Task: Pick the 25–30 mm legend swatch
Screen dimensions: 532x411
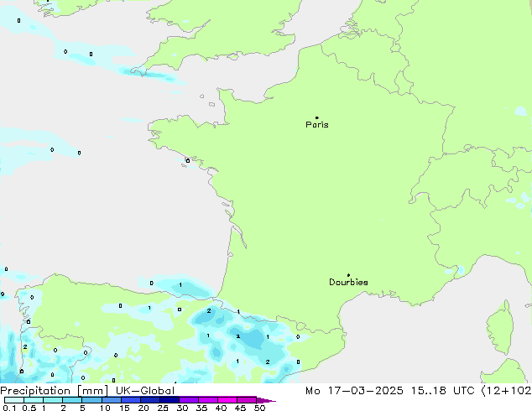Action: coord(170,400)
